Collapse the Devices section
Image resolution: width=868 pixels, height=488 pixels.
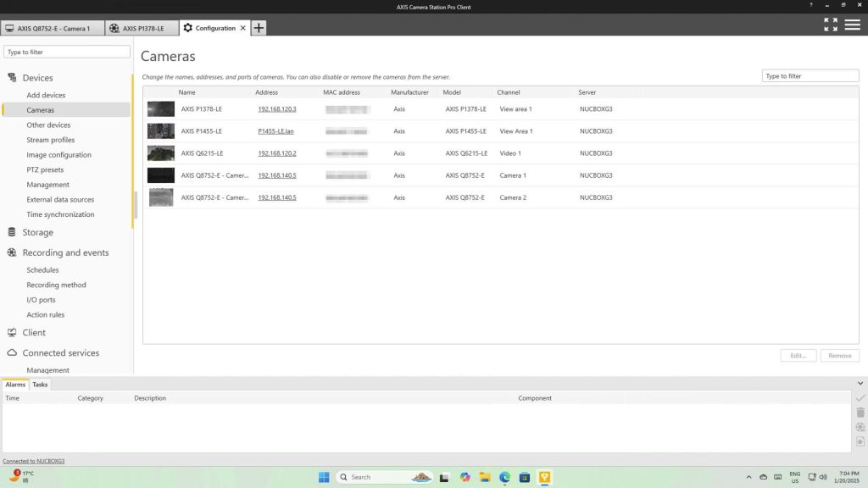[x=37, y=78]
